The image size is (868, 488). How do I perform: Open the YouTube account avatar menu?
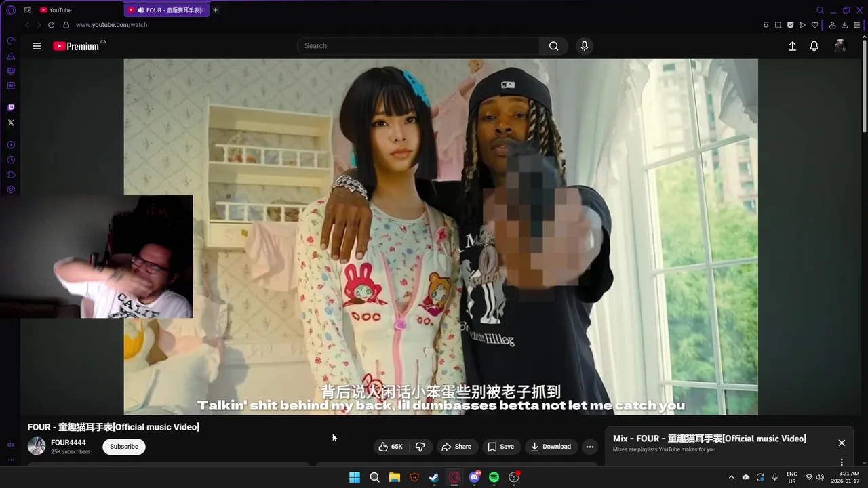click(x=840, y=46)
